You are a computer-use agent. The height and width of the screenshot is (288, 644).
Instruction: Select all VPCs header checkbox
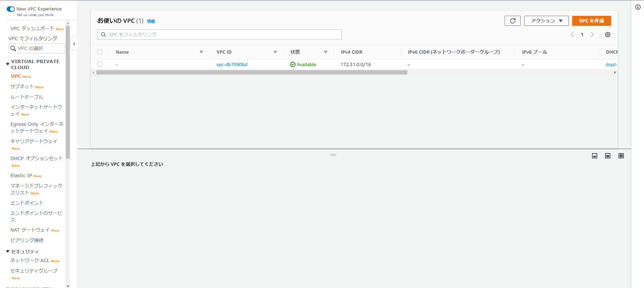click(100, 52)
